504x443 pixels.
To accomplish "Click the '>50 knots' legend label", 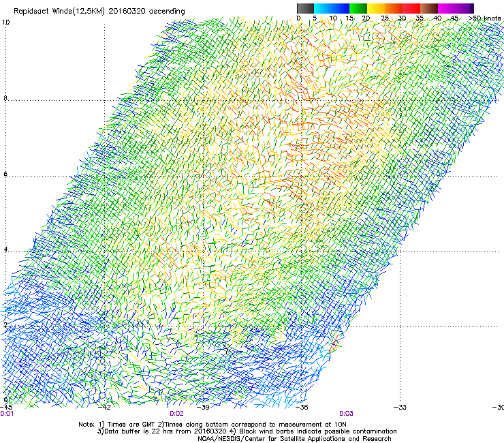I will point(484,18).
